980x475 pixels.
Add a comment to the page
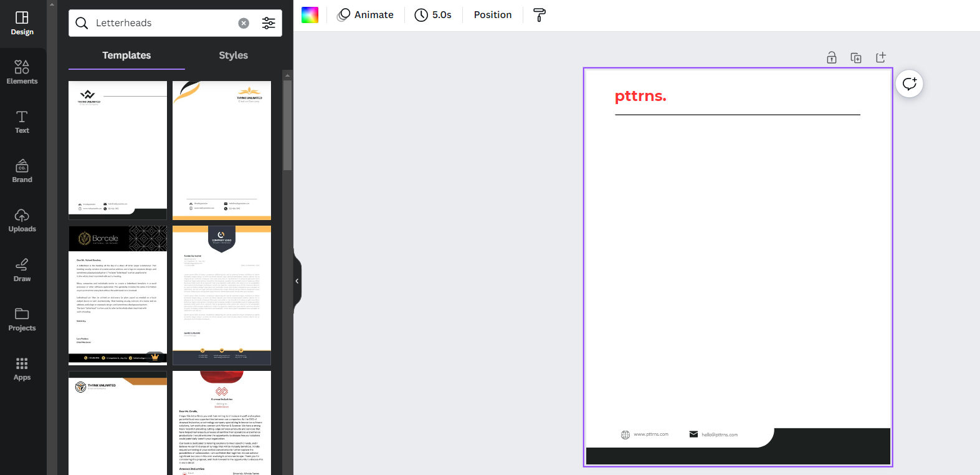910,84
